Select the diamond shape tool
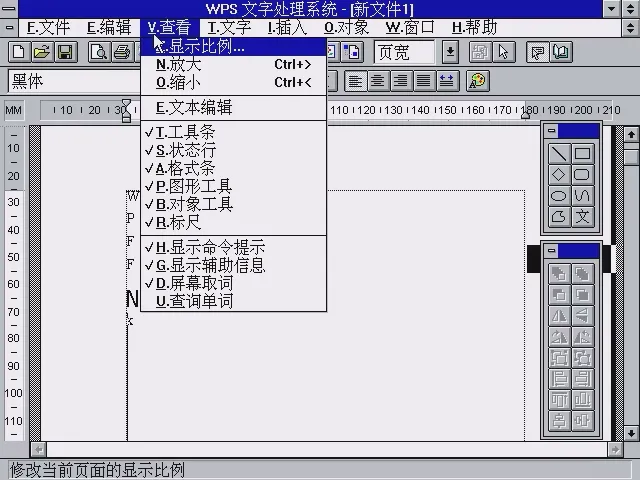Viewport: 640px width, 480px height. 559,175
